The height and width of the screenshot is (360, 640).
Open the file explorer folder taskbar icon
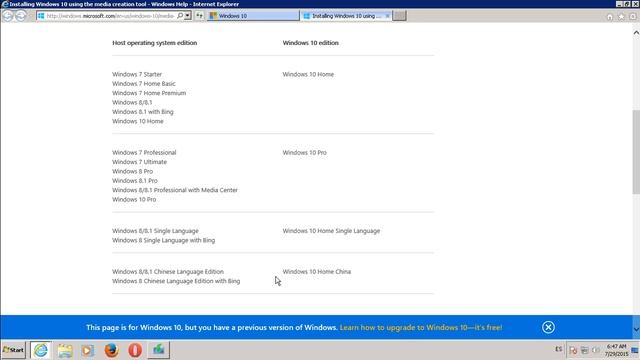pos(64,350)
